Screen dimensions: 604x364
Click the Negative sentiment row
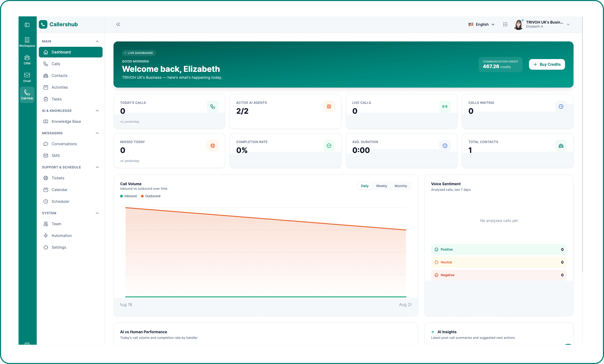coord(499,275)
